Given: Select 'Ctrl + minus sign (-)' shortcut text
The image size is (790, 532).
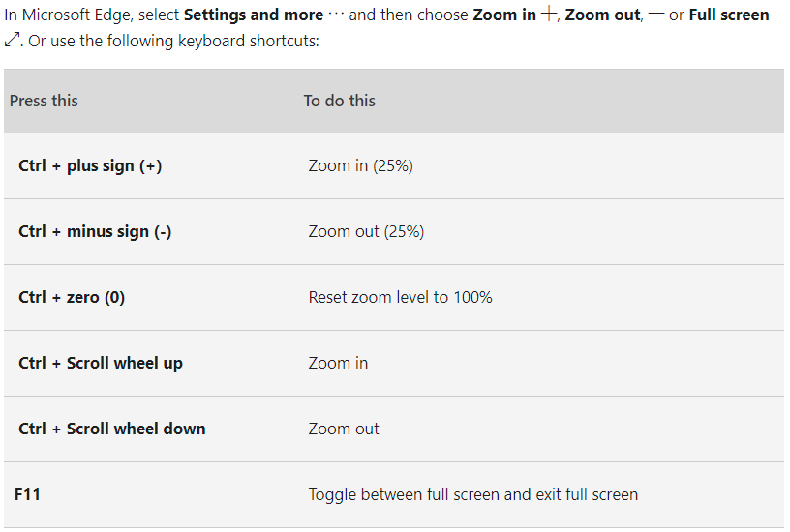Looking at the screenshot, I should pyautogui.click(x=95, y=231).
